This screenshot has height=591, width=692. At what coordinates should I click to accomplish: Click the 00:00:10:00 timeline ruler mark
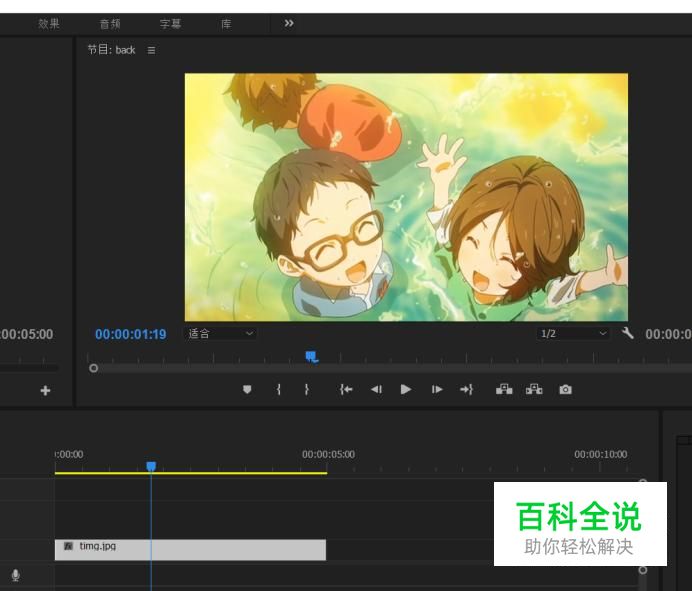pyautogui.click(x=601, y=454)
